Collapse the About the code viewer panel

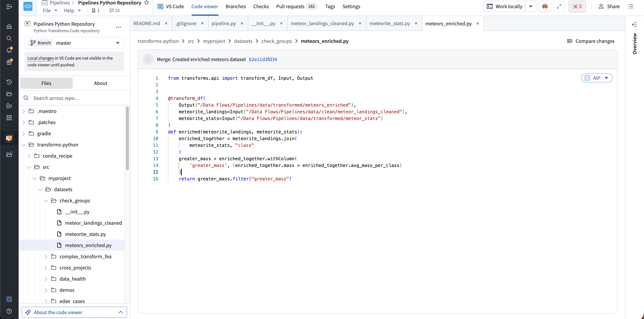tap(121, 312)
